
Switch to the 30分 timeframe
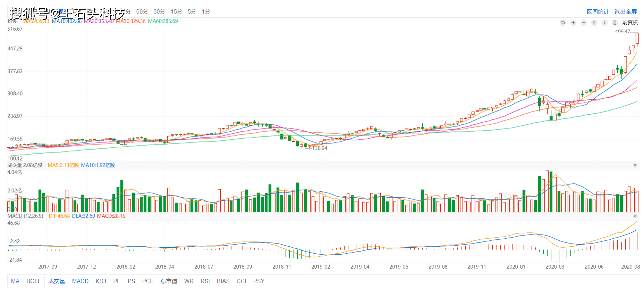pos(159,12)
